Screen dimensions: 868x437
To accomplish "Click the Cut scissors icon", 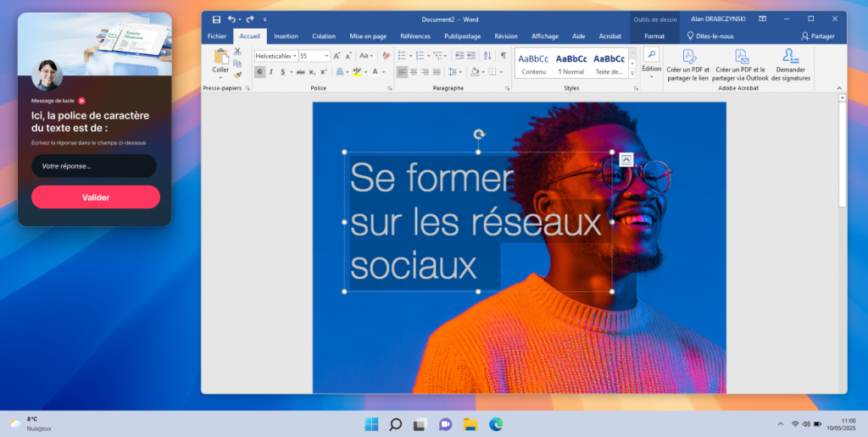I will [x=237, y=53].
